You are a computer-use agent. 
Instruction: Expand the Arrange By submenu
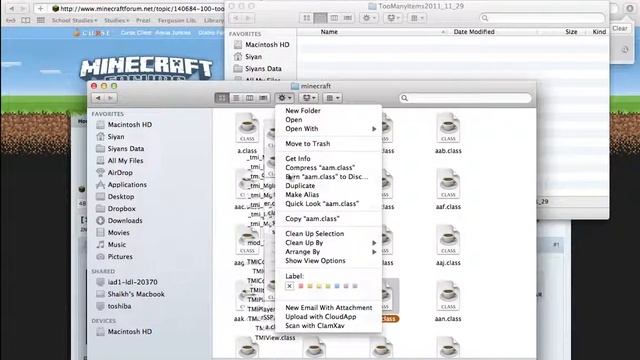coord(329,251)
